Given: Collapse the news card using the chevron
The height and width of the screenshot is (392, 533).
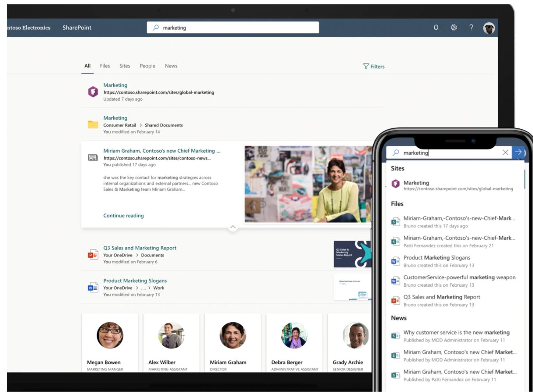Looking at the screenshot, I should pyautogui.click(x=233, y=227).
